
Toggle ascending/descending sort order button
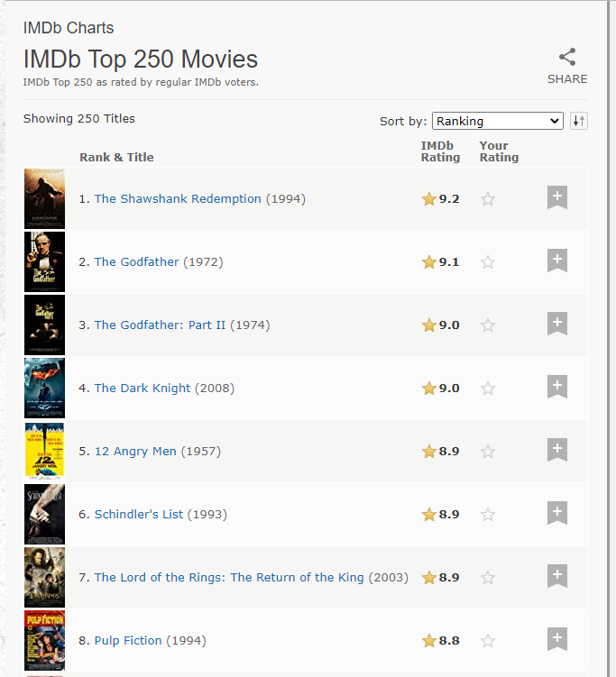click(x=579, y=121)
